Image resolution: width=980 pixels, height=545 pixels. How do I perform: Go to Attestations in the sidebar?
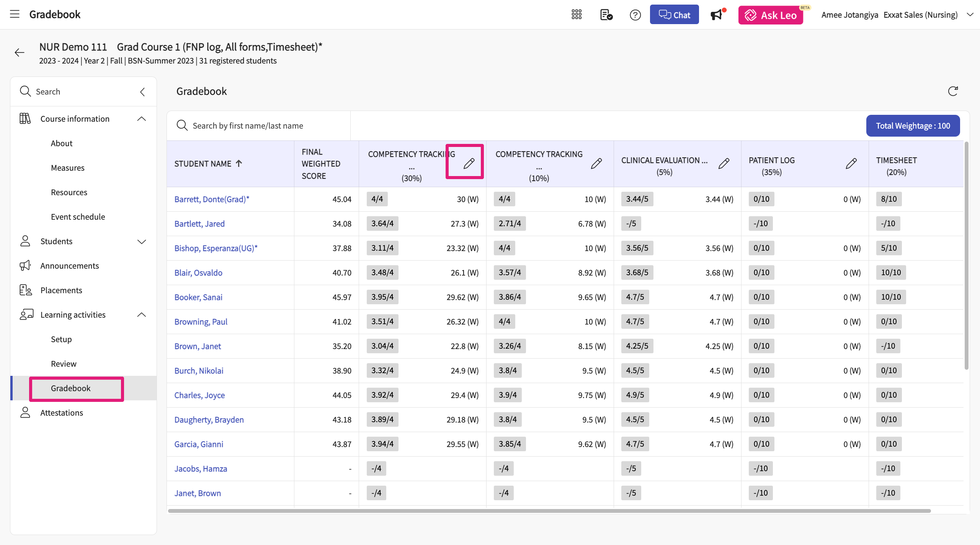click(x=62, y=413)
